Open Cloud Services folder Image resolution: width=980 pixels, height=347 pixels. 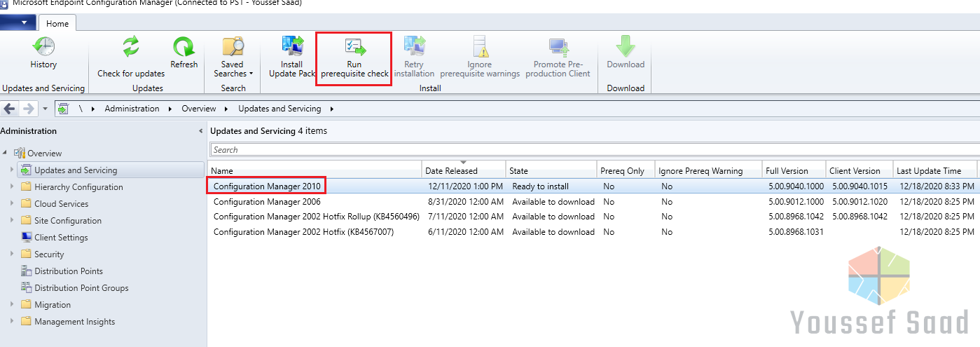pos(61,204)
